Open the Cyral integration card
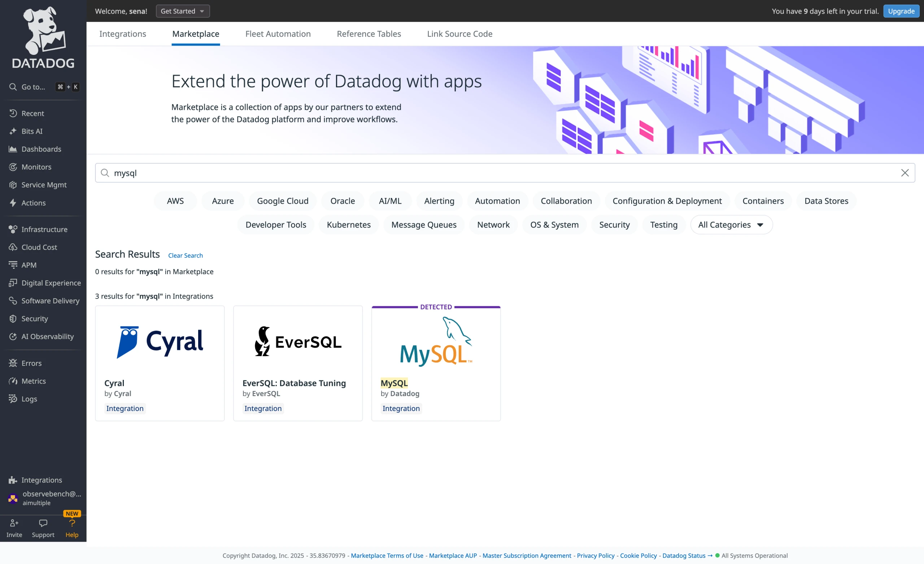Image resolution: width=924 pixels, height=564 pixels. 160,363
